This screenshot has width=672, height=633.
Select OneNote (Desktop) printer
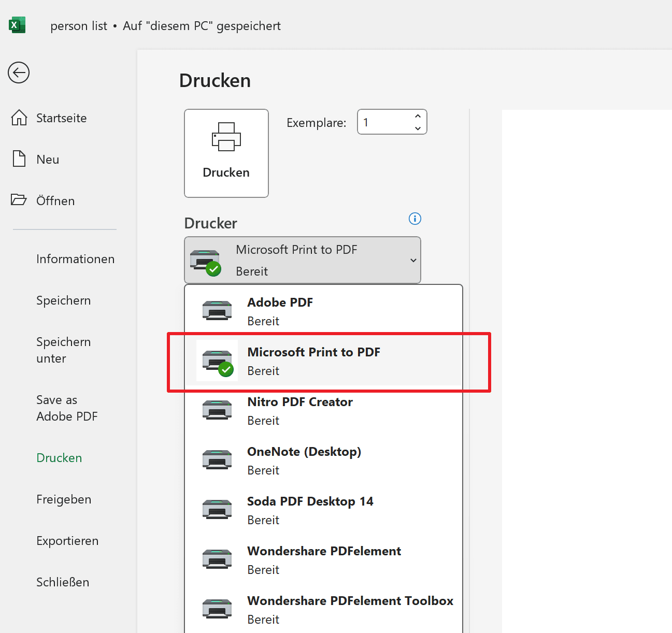pyautogui.click(x=323, y=460)
